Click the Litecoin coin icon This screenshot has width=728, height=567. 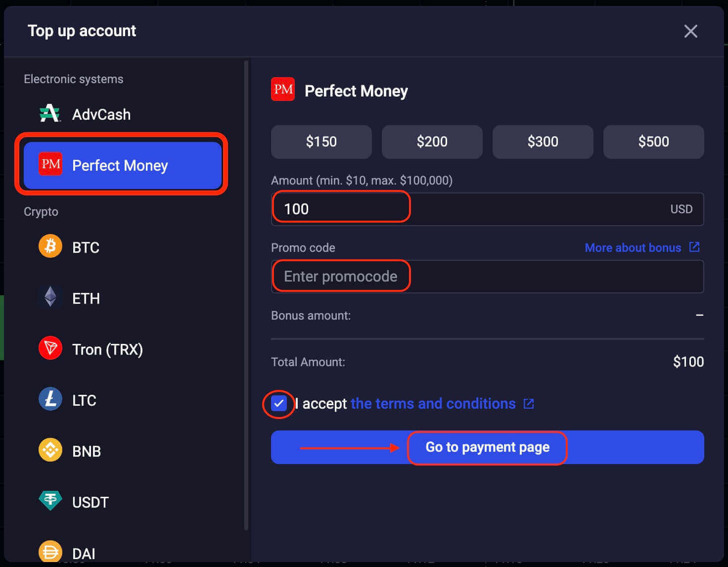pos(50,399)
